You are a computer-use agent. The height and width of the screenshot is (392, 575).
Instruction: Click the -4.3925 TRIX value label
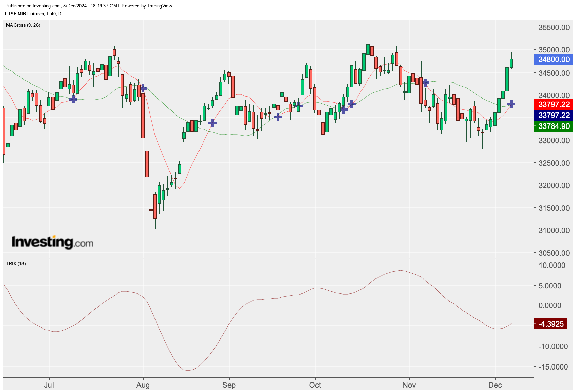(x=550, y=324)
